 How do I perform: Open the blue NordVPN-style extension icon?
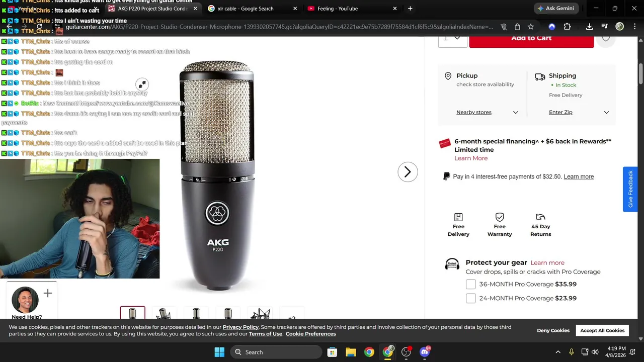[552, 27]
